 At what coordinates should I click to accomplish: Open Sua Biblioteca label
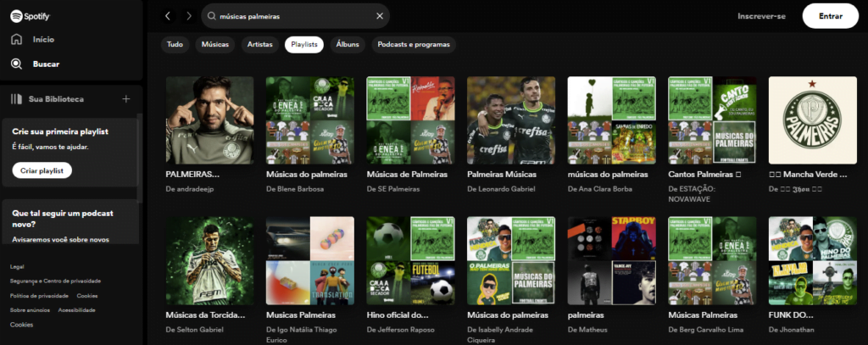pyautogui.click(x=57, y=99)
